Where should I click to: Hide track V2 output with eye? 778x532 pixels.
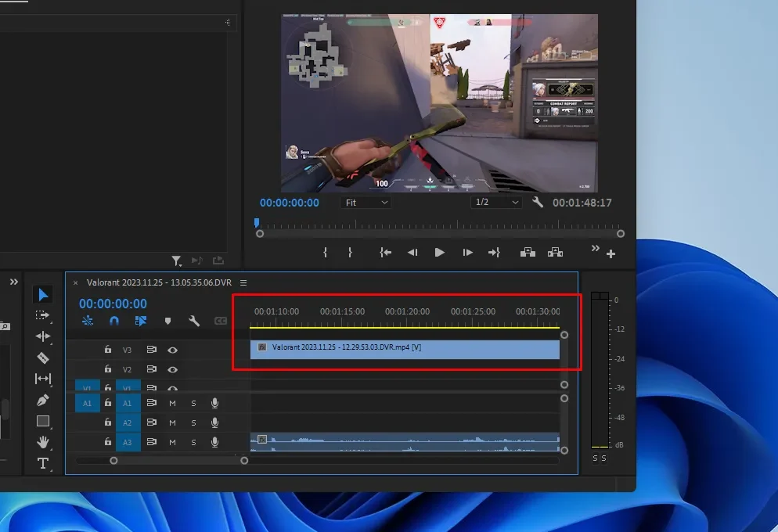coord(172,370)
